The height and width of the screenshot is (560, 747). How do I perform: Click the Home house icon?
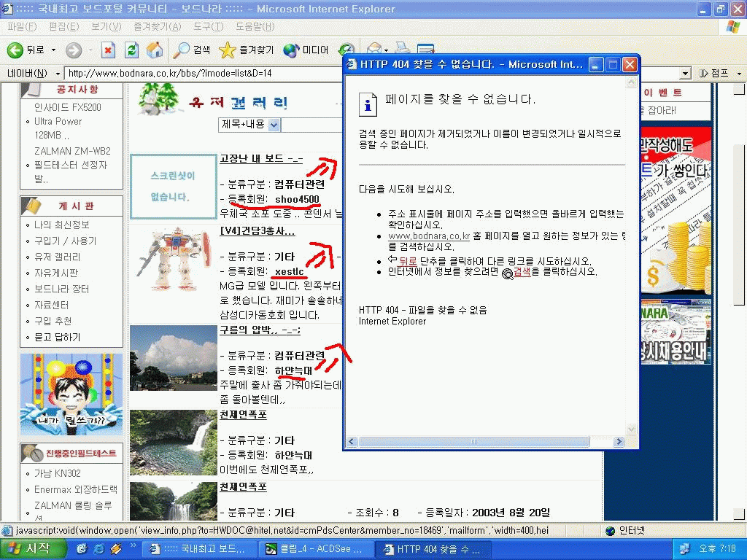click(x=155, y=50)
